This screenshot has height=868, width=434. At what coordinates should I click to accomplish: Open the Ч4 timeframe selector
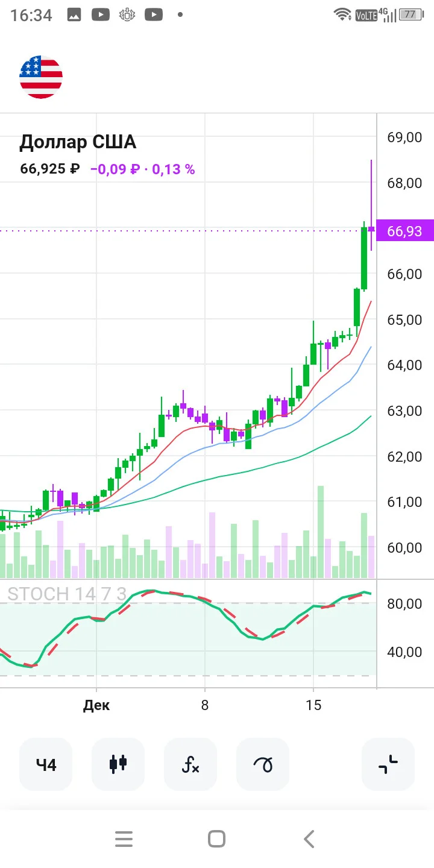(46, 764)
